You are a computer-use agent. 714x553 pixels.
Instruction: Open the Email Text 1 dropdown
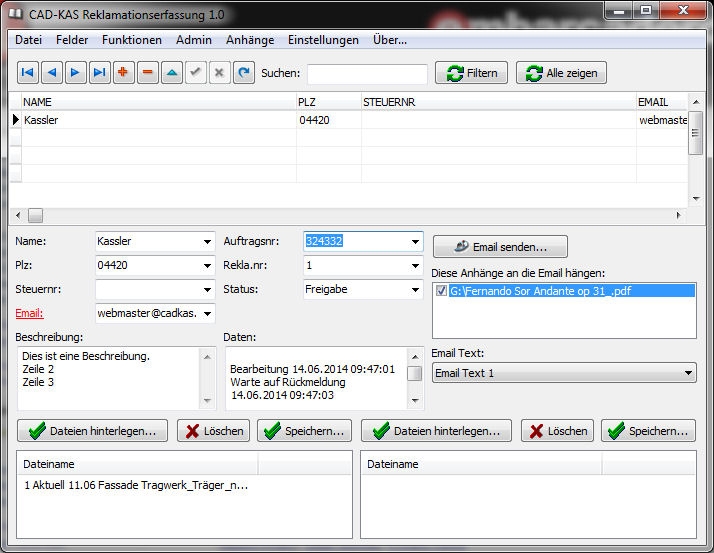click(687, 373)
